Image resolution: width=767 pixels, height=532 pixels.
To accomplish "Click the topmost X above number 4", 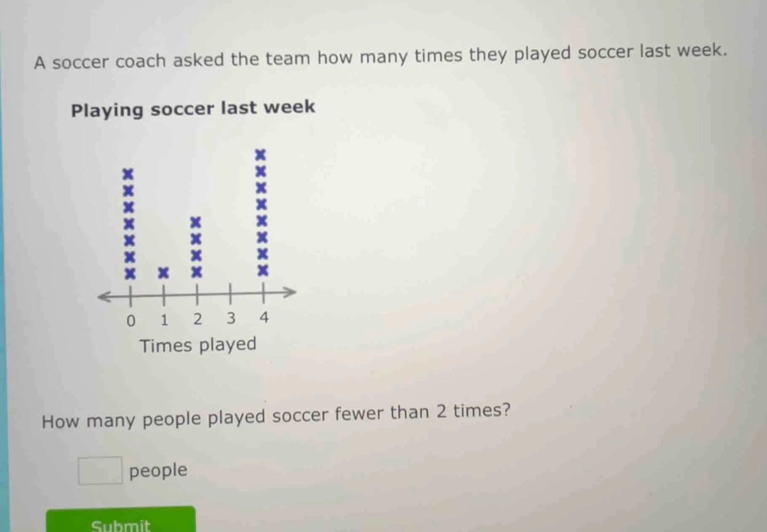I will [x=262, y=154].
